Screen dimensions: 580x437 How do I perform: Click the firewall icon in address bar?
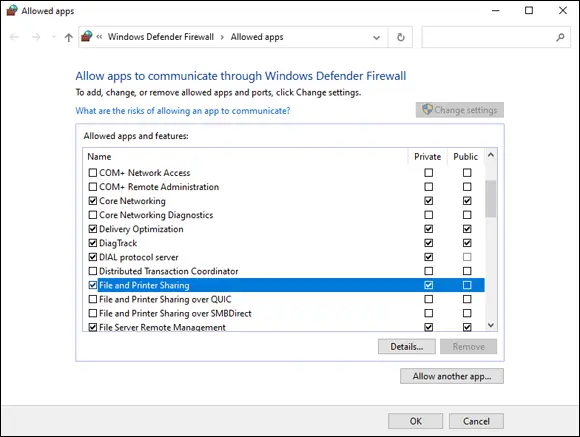coord(87,37)
